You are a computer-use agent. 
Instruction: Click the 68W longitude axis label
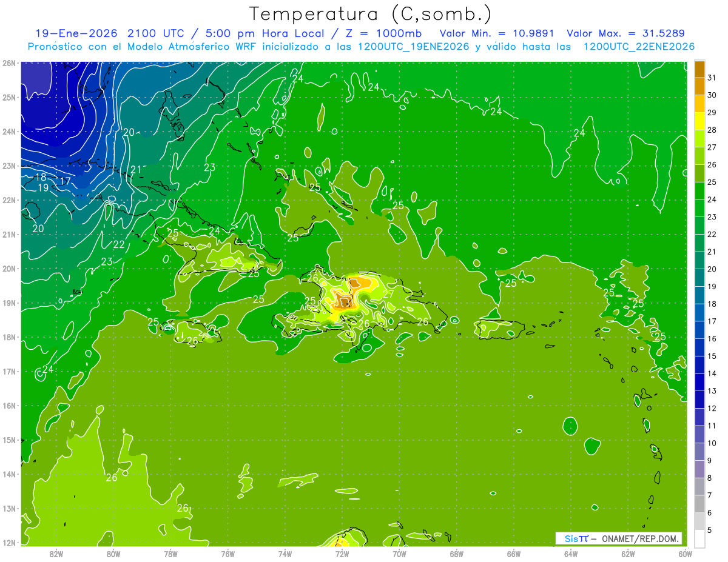pyautogui.click(x=456, y=554)
